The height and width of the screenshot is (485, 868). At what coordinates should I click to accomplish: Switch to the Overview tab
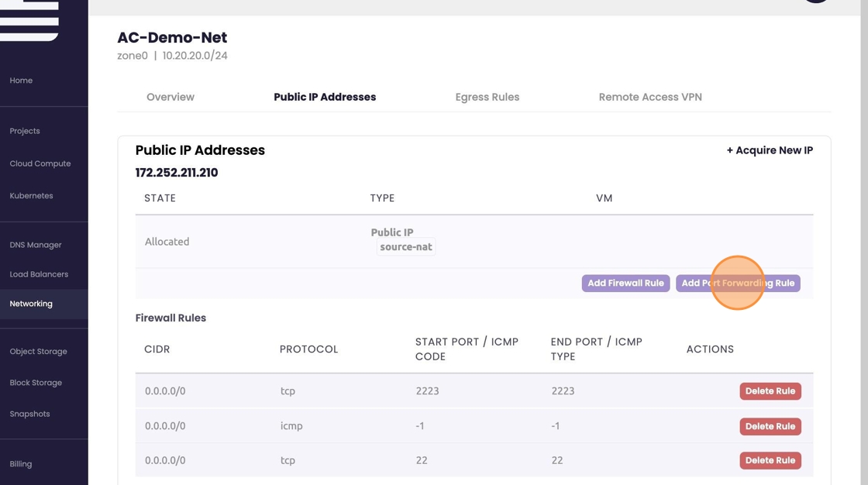170,97
